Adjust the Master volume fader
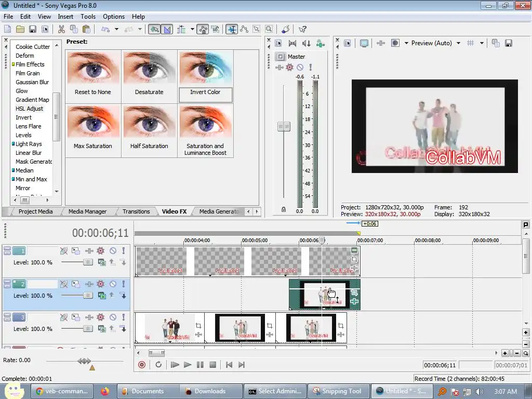 point(284,127)
